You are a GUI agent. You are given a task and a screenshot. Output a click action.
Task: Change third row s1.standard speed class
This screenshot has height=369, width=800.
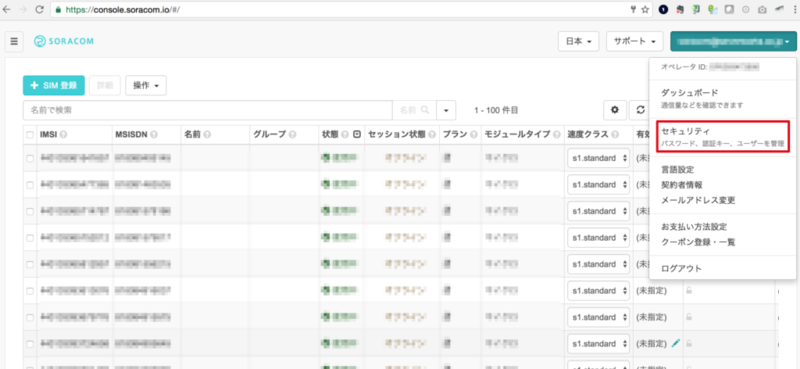tap(598, 211)
